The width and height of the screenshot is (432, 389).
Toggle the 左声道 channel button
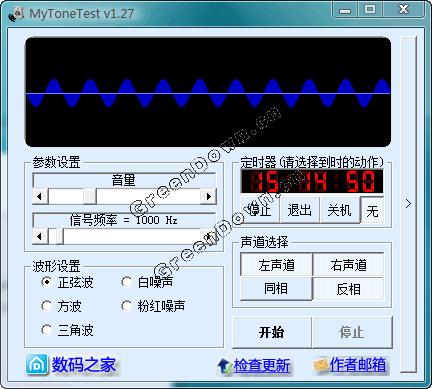(276, 265)
